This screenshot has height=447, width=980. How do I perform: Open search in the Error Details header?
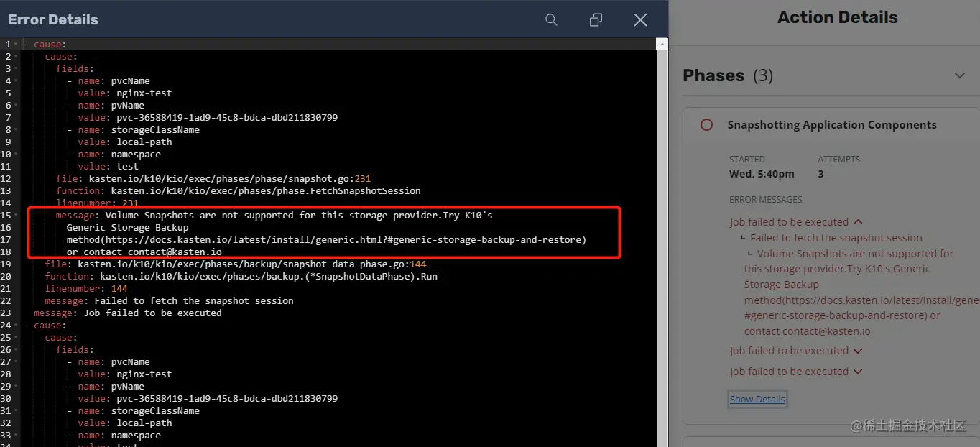[551, 20]
